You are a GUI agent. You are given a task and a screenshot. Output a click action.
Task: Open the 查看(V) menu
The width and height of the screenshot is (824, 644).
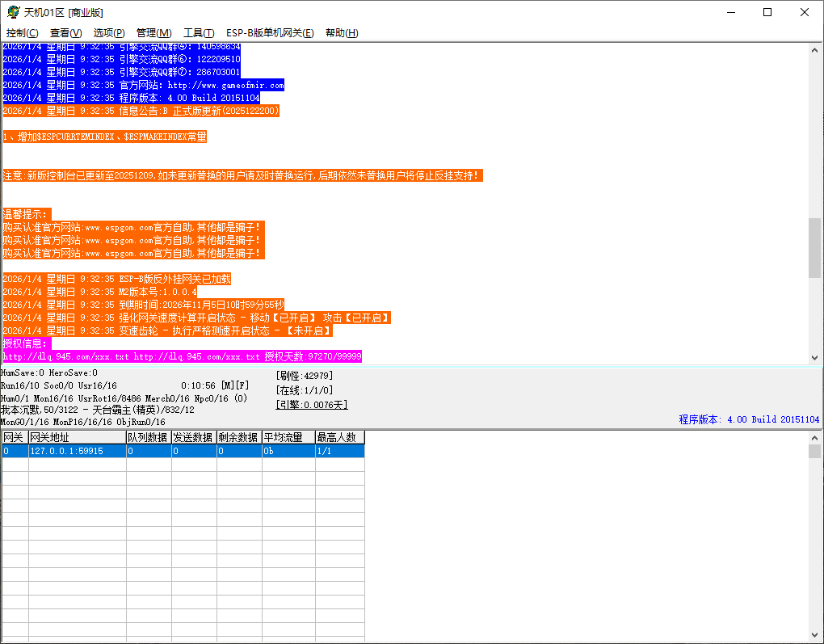[x=65, y=33]
